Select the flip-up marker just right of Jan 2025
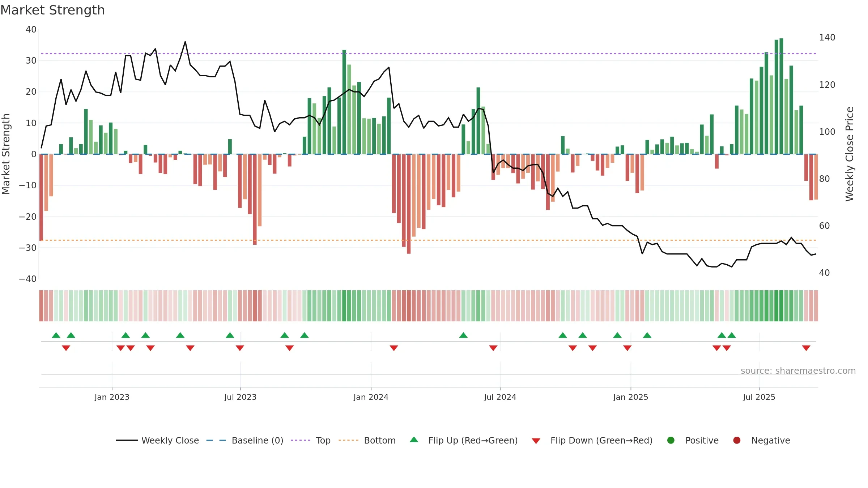Screen dimensions: 868x488 pyautogui.click(x=647, y=335)
